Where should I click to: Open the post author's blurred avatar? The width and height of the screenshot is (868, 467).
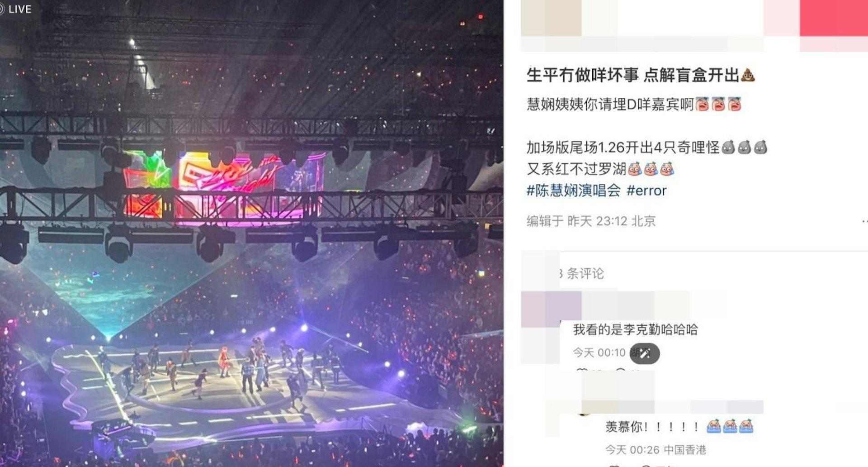pos(551,18)
